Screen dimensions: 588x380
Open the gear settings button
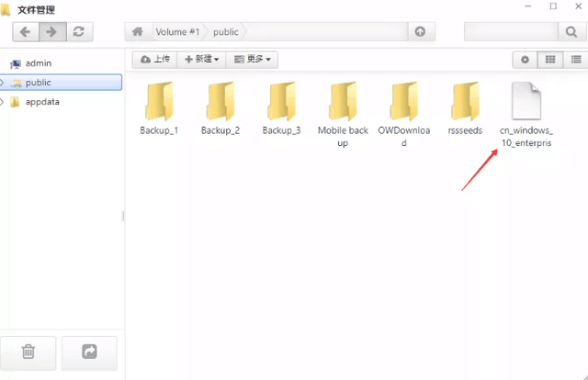click(525, 60)
